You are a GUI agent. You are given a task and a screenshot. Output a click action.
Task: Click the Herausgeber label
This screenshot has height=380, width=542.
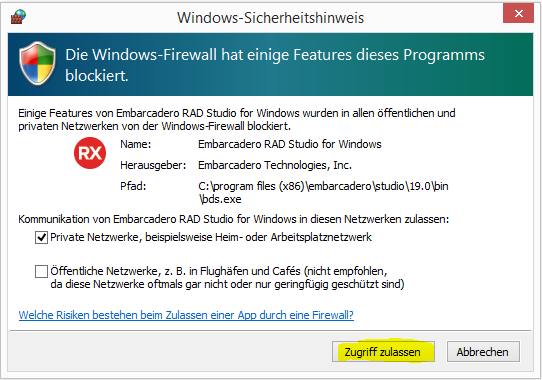(x=153, y=166)
